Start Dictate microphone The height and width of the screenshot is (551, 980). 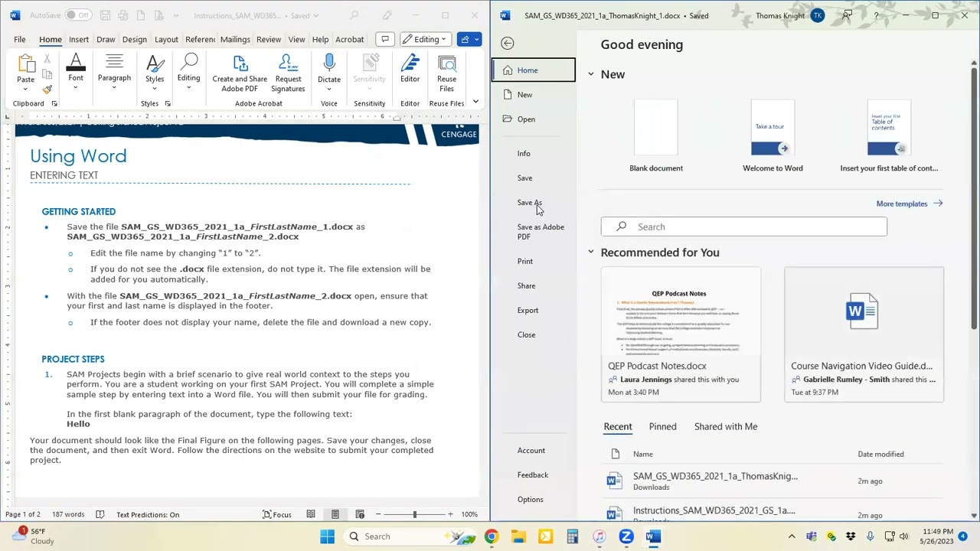(x=329, y=71)
